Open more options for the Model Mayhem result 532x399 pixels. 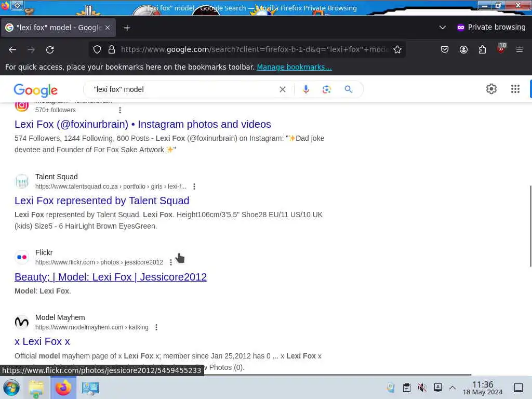(156, 327)
